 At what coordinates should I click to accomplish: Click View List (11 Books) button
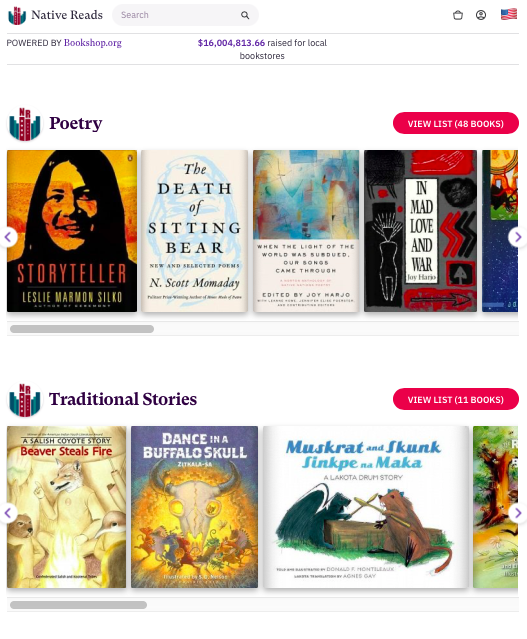pyautogui.click(x=456, y=399)
